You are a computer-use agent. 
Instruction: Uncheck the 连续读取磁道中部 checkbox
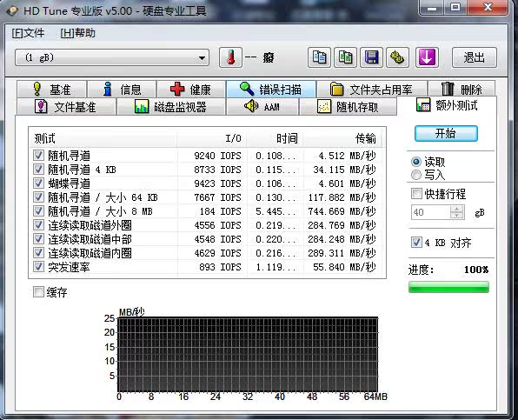38,238
